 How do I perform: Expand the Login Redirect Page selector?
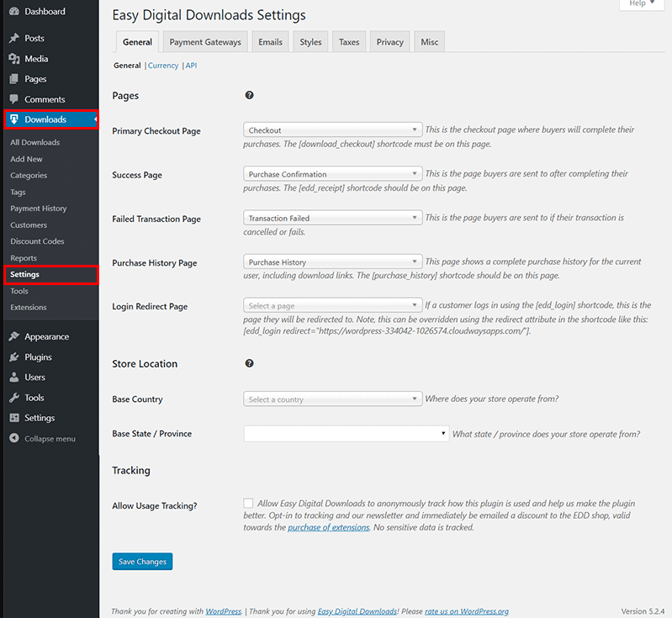[x=332, y=306]
